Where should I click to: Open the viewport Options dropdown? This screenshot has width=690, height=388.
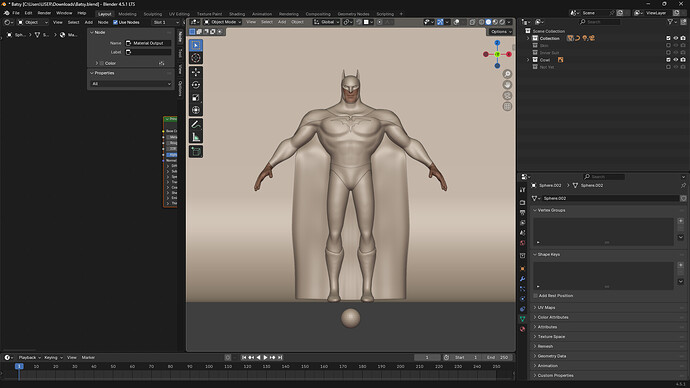[x=501, y=32]
